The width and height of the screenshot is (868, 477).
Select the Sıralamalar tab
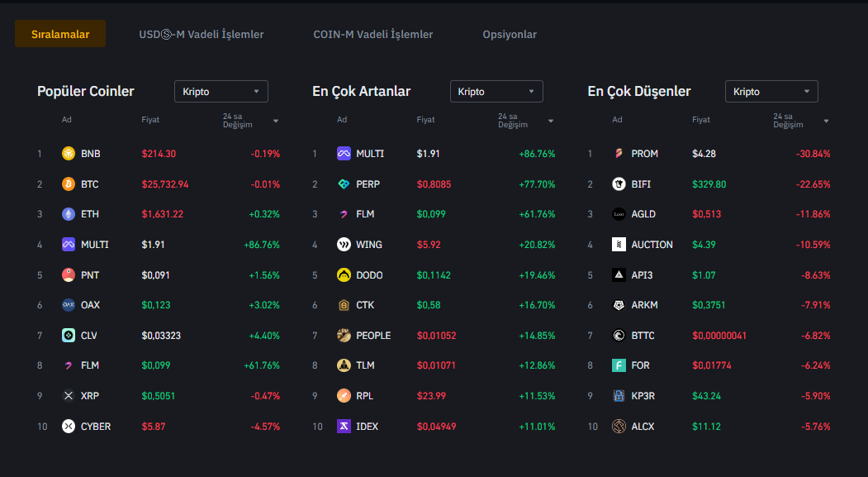(x=60, y=35)
